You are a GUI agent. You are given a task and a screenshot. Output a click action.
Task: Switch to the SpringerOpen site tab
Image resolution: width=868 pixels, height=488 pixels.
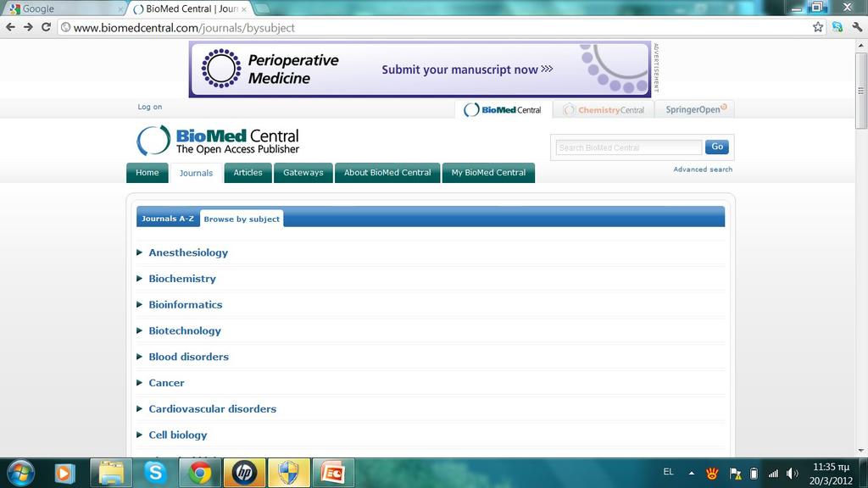695,109
